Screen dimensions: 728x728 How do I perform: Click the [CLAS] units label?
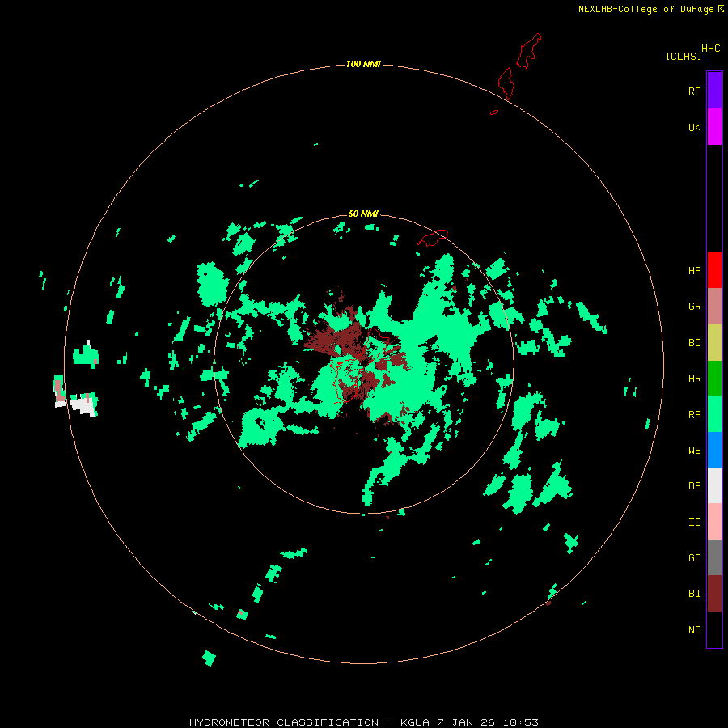pos(684,56)
